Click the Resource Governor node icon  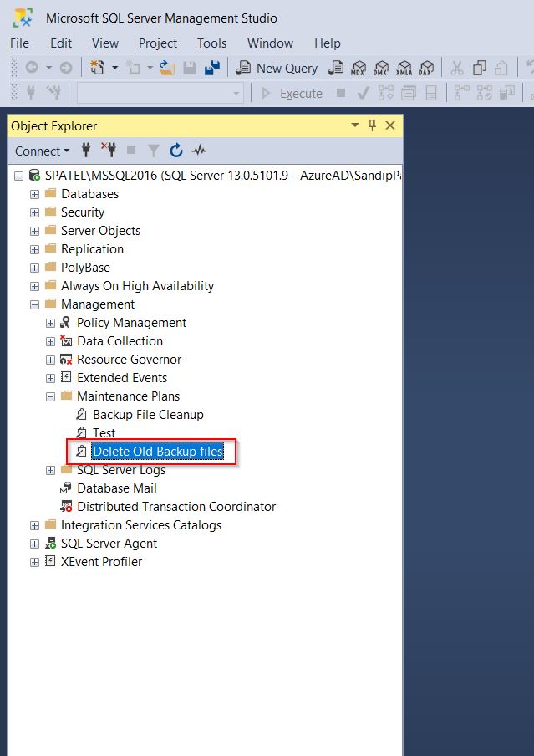[x=66, y=360]
